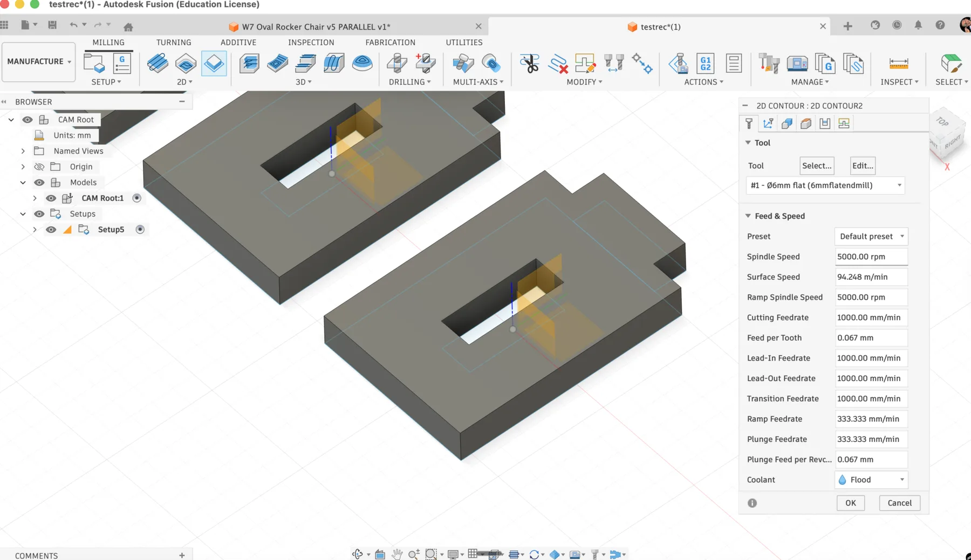Open the Default preset dropdown under Feed & Speed
This screenshot has width=971, height=560.
point(871,236)
